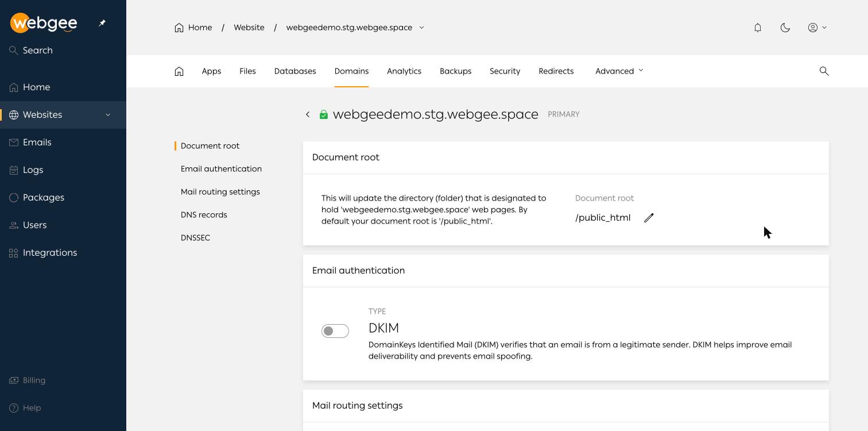Click the PRIMARY label next to the domain
This screenshot has width=868, height=431.
564,114
